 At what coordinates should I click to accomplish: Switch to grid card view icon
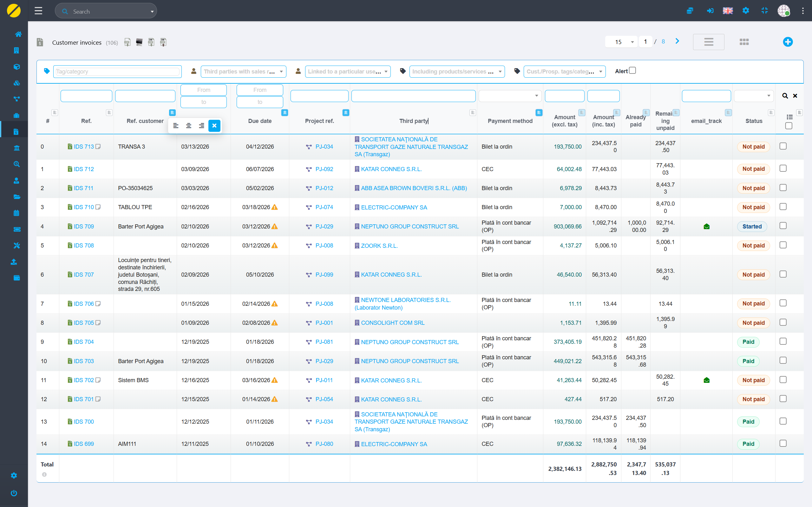[744, 42]
